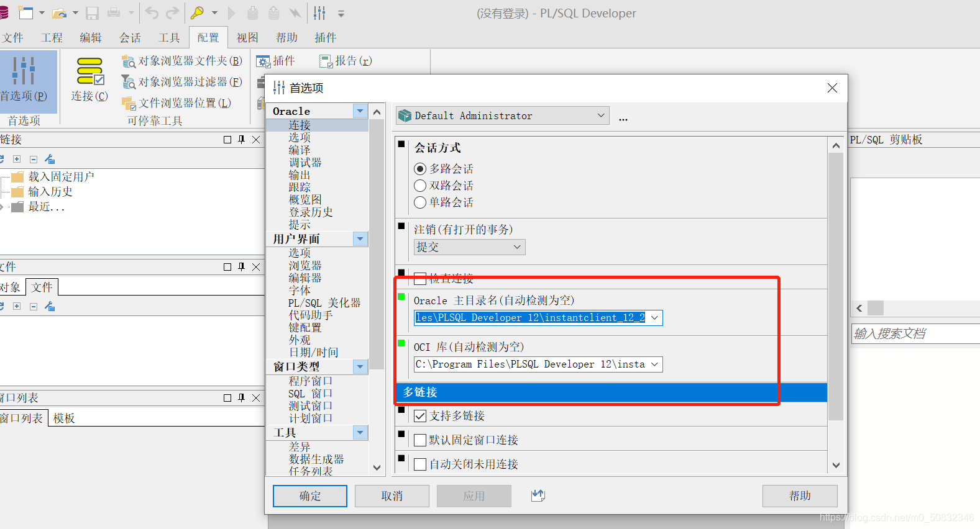This screenshot has height=529, width=980.
Task: Click the yellow key Log on icon
Action: (198, 12)
